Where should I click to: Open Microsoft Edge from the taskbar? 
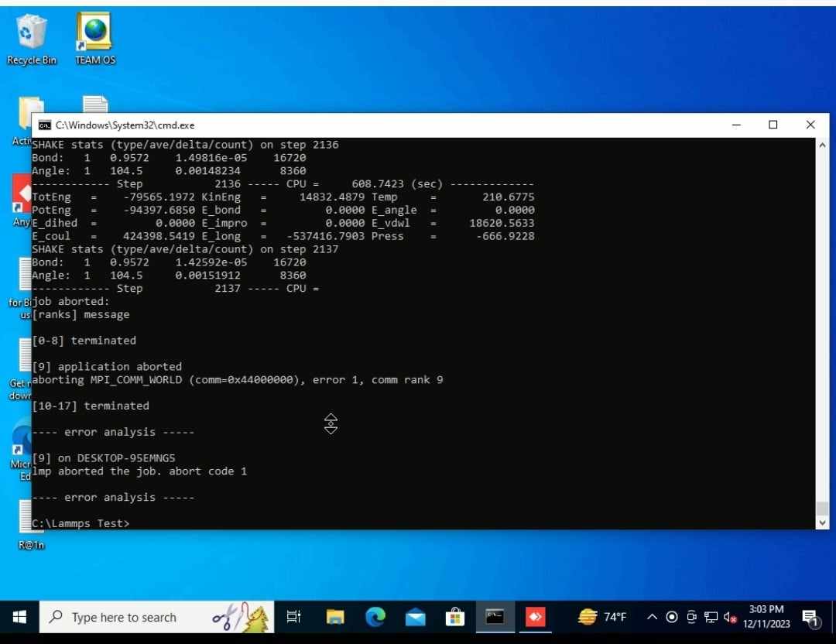[x=375, y=618]
